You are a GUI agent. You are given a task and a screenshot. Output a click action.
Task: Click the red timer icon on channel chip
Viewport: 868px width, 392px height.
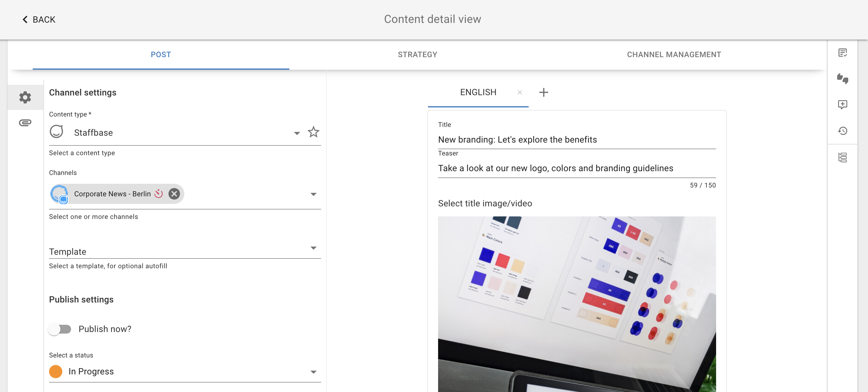(159, 193)
